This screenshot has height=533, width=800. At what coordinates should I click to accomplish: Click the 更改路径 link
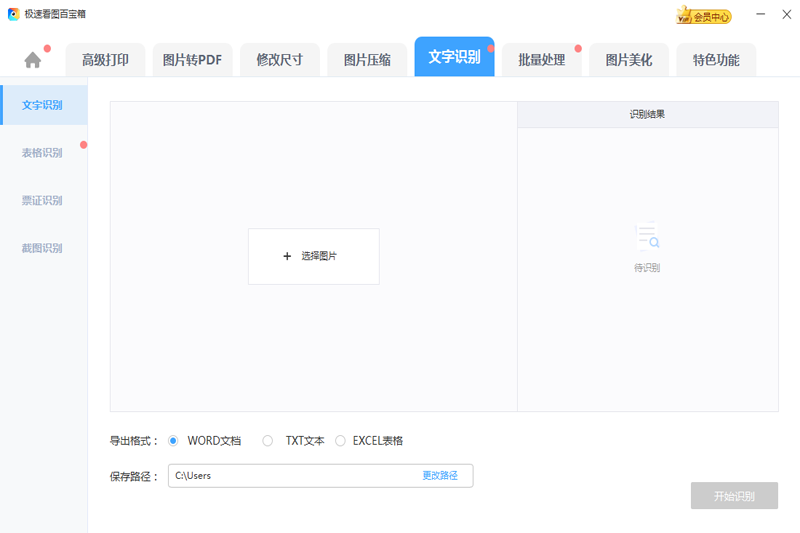[x=439, y=476]
